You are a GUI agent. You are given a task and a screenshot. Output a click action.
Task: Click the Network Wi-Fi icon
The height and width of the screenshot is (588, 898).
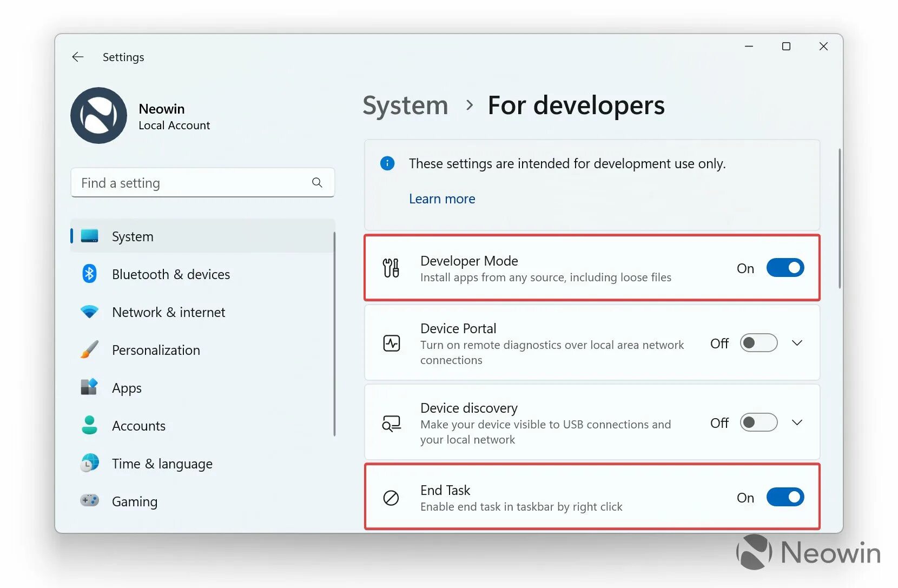89,312
